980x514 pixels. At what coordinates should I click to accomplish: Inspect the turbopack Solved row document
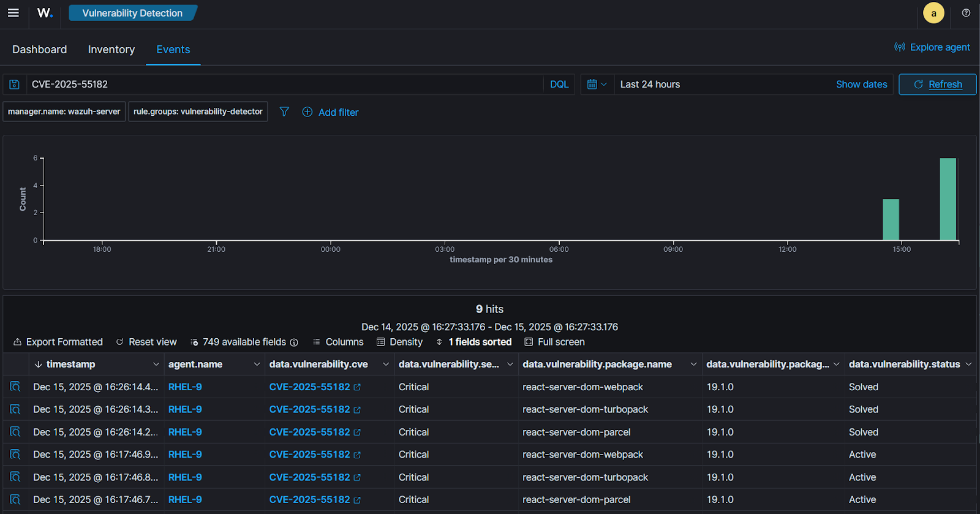click(15, 409)
